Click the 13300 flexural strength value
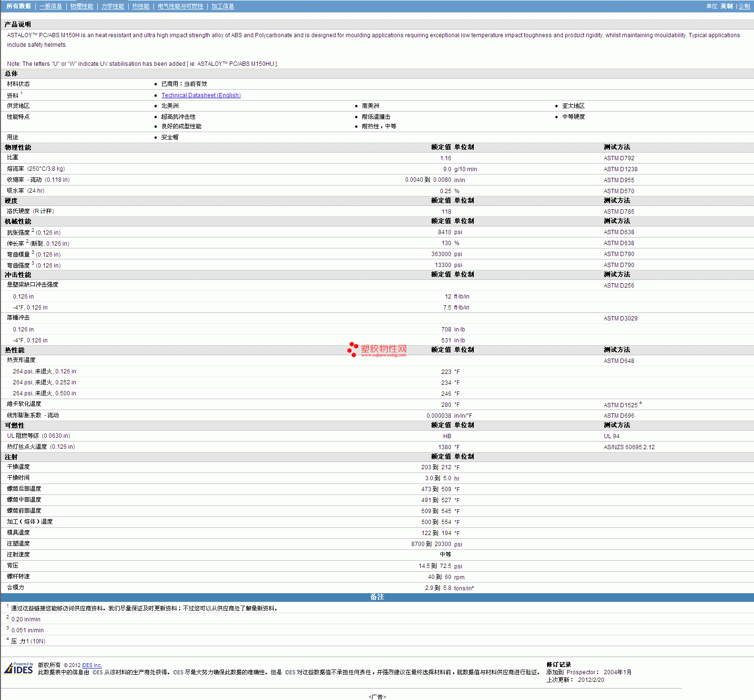This screenshot has height=700, width=754. point(443,265)
